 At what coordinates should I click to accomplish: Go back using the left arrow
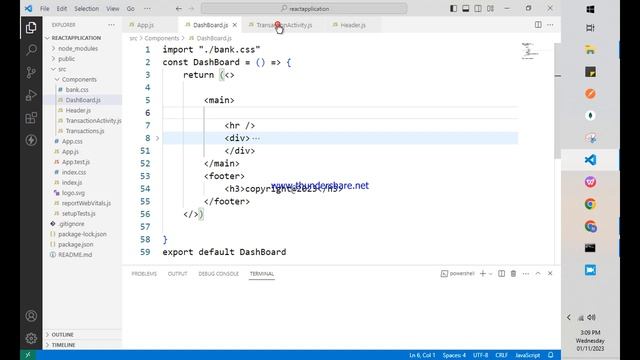click(x=179, y=9)
